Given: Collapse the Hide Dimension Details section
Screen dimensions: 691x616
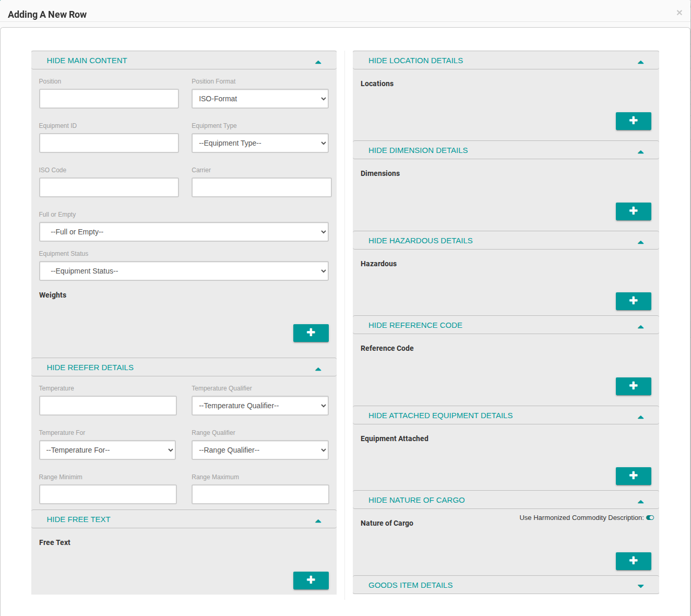Looking at the screenshot, I should point(506,150).
